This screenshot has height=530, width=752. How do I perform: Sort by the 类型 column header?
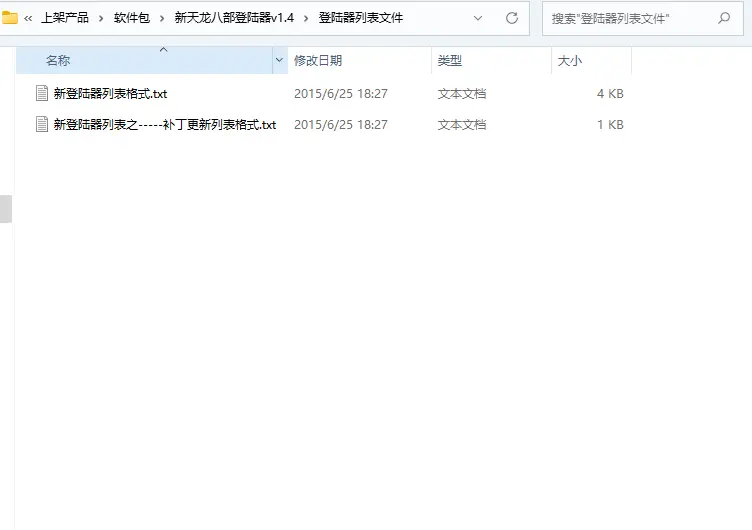click(450, 61)
